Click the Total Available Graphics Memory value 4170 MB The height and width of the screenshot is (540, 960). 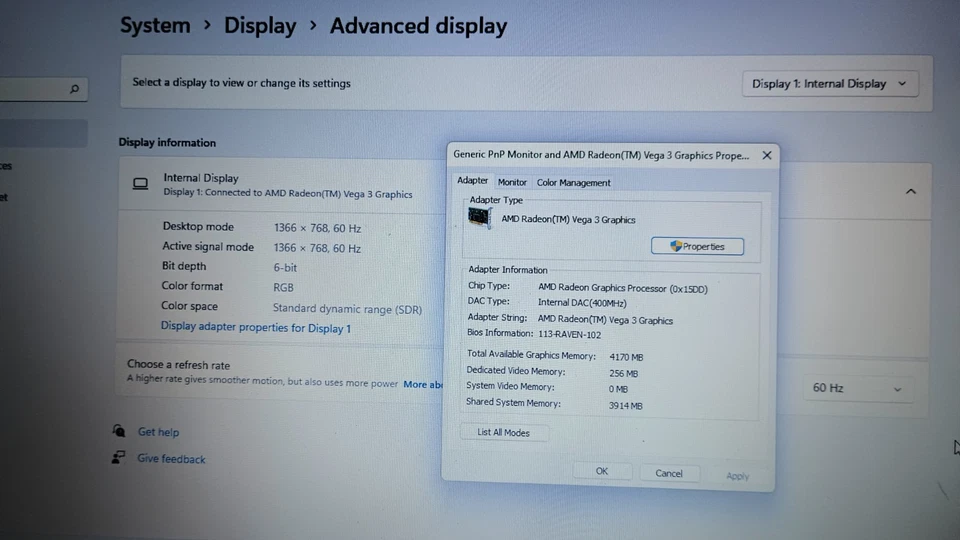click(626, 357)
